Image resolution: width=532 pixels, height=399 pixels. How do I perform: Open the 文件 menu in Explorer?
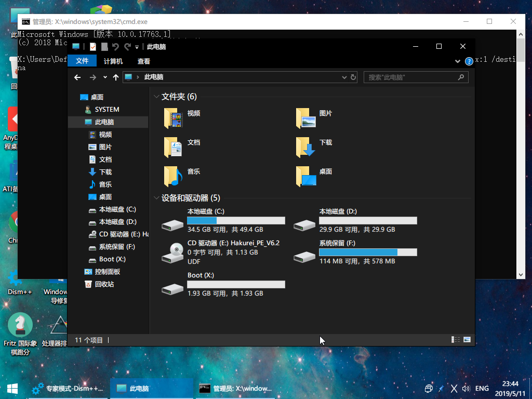coord(82,60)
